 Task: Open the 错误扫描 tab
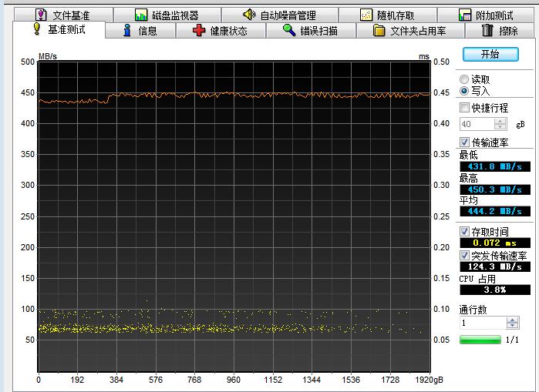point(311,31)
